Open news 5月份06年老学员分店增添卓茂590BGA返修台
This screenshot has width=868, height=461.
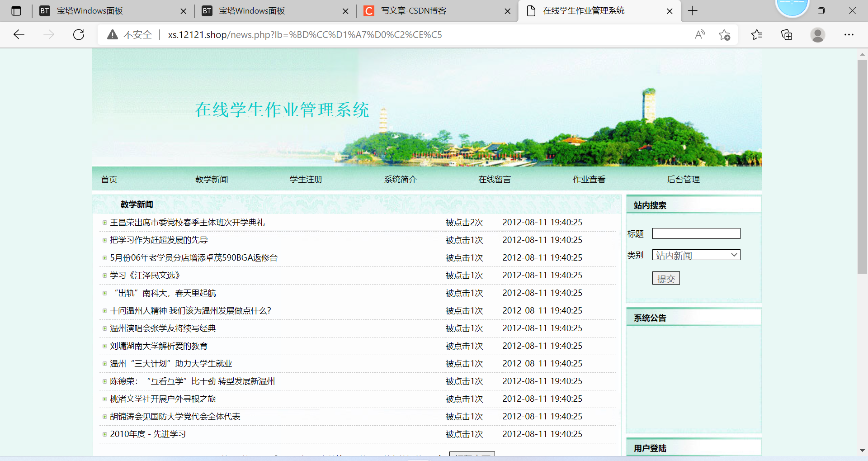(x=193, y=258)
